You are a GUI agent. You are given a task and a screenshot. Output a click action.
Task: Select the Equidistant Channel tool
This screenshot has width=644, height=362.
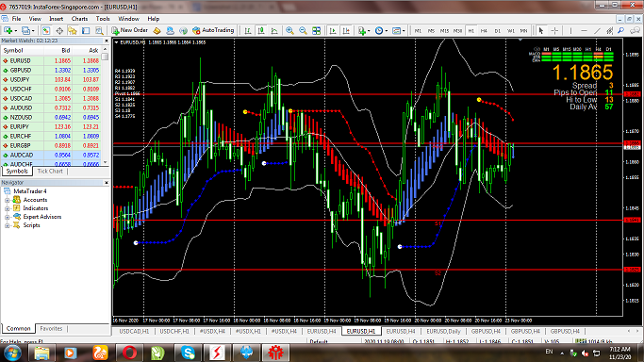point(610,31)
